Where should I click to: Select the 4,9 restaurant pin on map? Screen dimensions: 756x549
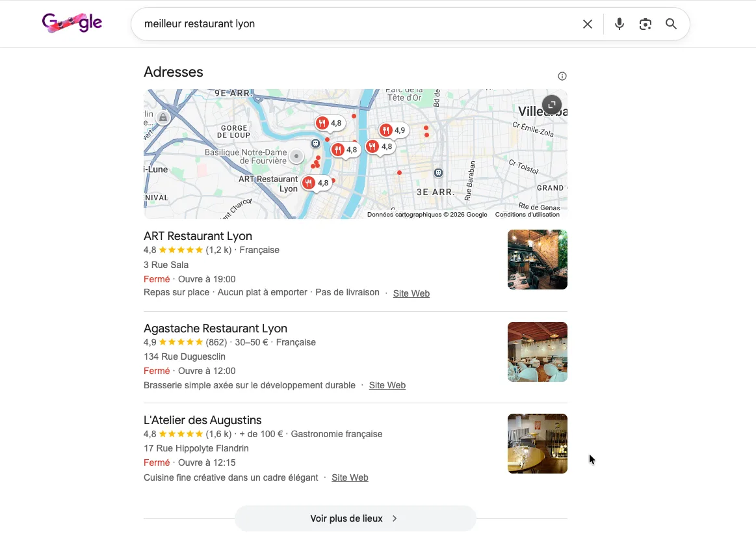coord(393,130)
